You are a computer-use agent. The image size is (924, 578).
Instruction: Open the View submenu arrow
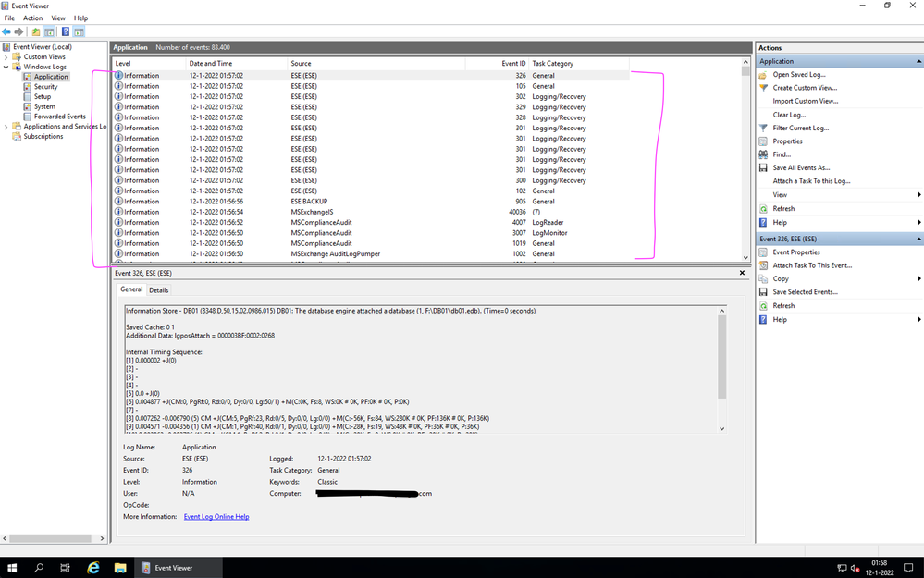(x=919, y=195)
